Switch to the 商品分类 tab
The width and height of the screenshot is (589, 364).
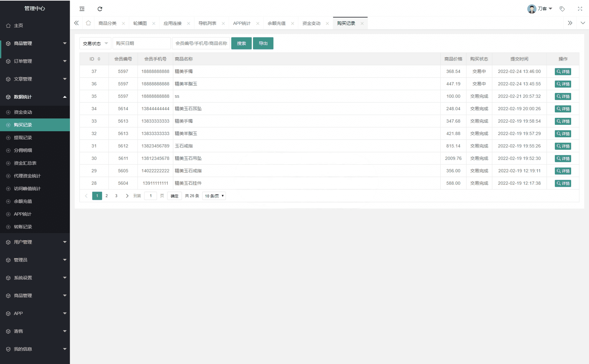(x=108, y=23)
